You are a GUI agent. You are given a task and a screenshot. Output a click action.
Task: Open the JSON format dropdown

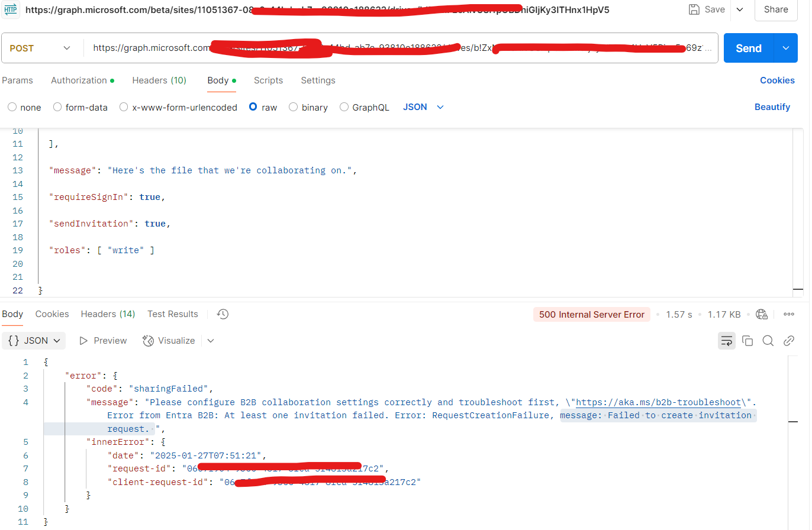tap(423, 107)
